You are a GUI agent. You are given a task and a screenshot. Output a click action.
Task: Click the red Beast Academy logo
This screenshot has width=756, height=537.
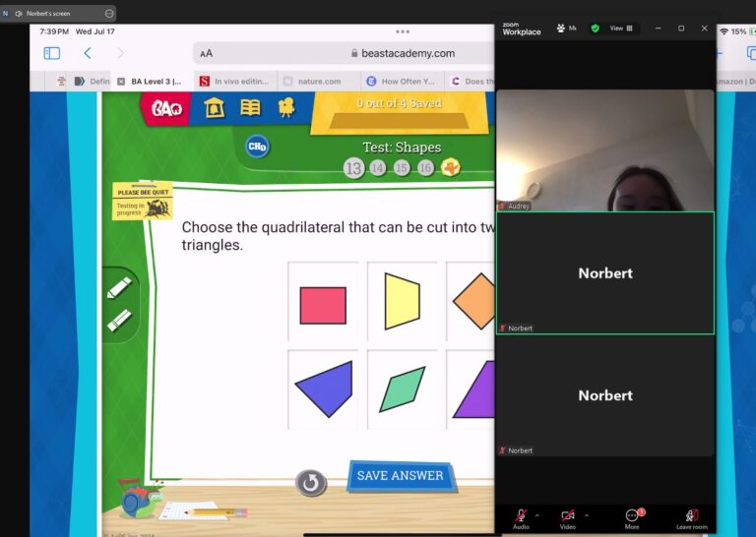166,108
